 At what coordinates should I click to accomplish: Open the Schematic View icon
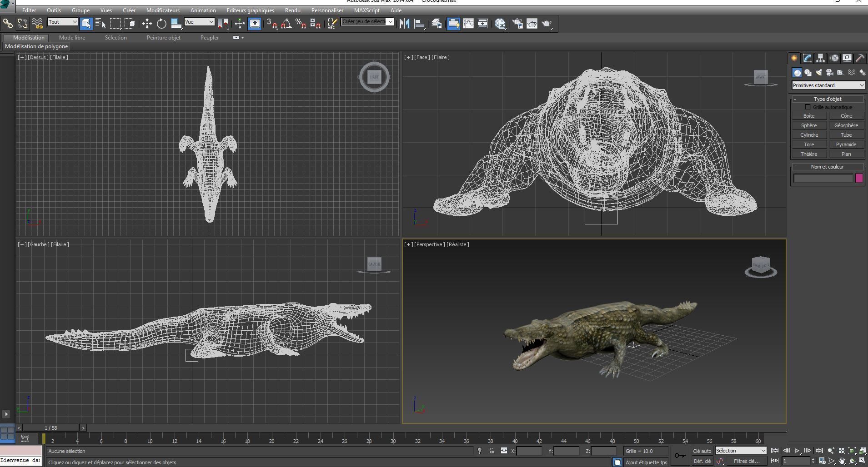click(x=482, y=23)
